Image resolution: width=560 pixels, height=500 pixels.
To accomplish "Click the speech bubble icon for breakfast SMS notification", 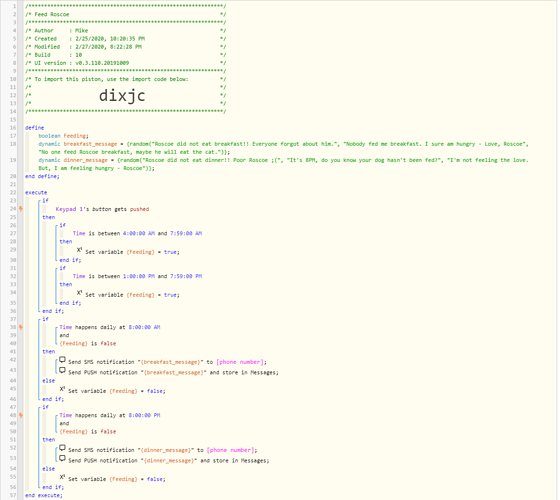I will [62, 360].
